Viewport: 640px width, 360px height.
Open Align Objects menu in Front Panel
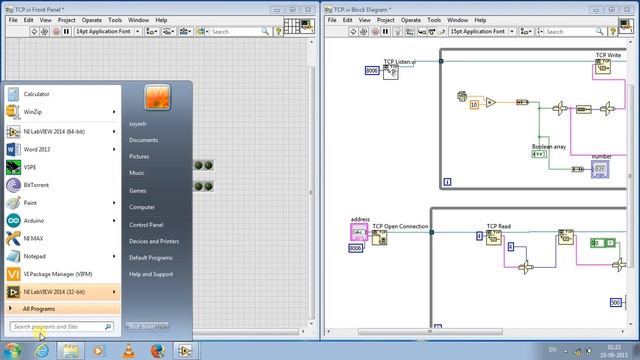[x=152, y=31]
